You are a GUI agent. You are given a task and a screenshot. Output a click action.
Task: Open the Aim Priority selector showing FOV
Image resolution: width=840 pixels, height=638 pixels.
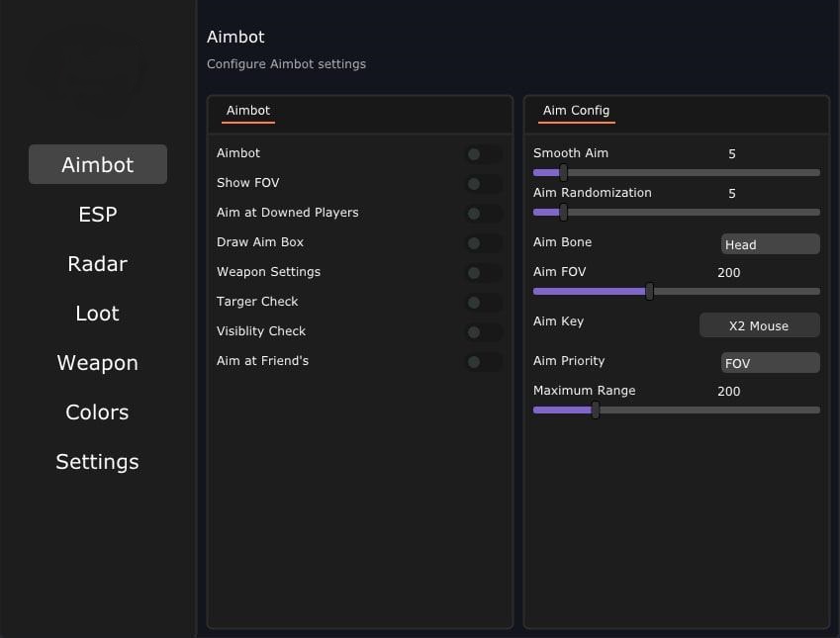[770, 362]
